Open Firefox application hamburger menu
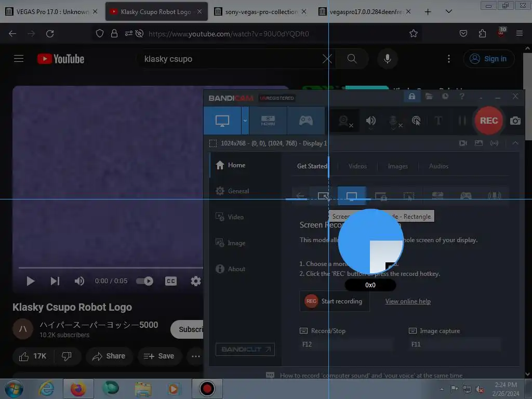This screenshot has height=399, width=532. point(519,33)
